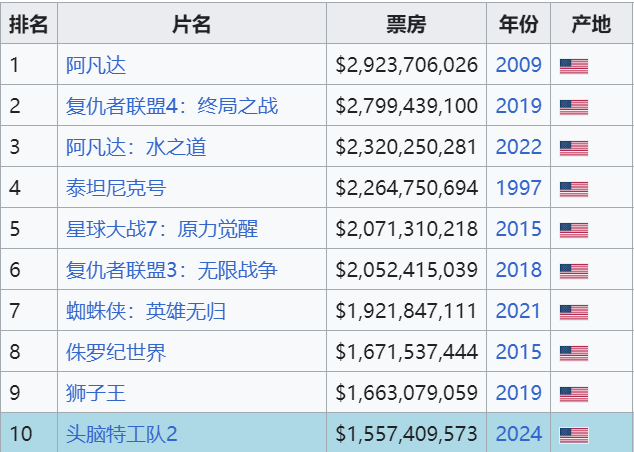
Task: Click year 2019 in 狮子王 row
Action: click(518, 393)
